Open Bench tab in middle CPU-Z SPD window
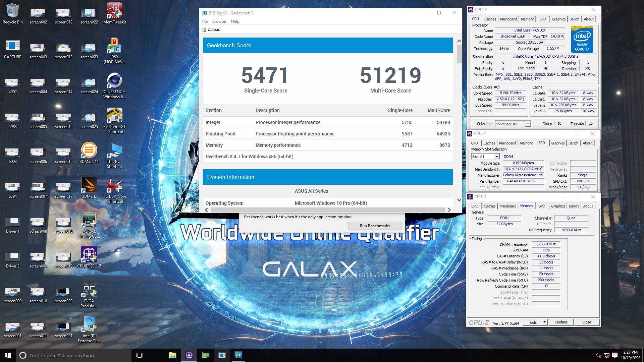 (x=573, y=143)
